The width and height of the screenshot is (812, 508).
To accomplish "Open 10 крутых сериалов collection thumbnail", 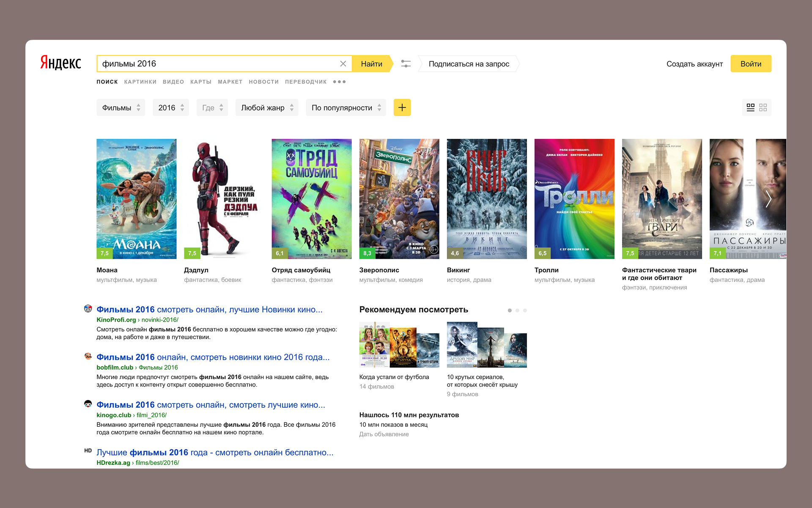I will (487, 345).
